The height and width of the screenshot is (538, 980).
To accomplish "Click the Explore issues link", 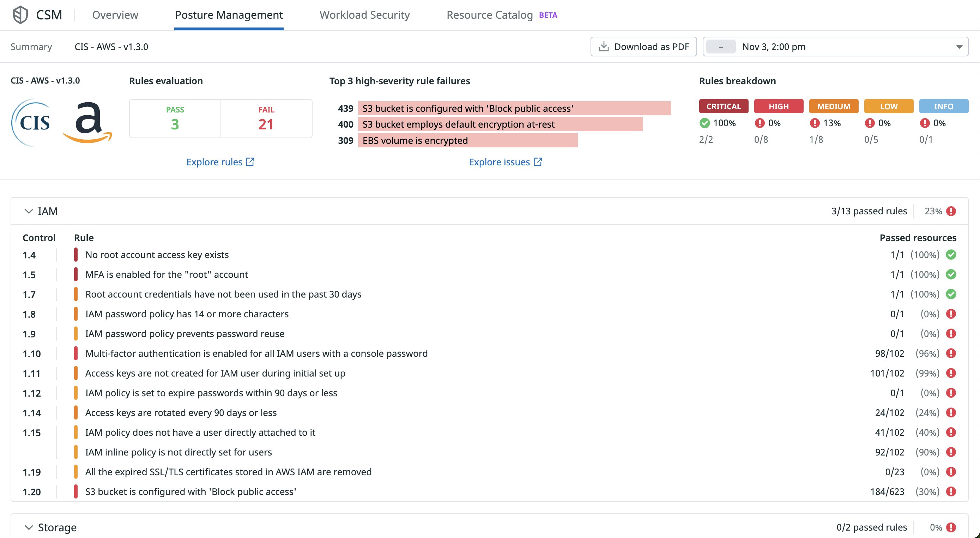I will pos(500,161).
